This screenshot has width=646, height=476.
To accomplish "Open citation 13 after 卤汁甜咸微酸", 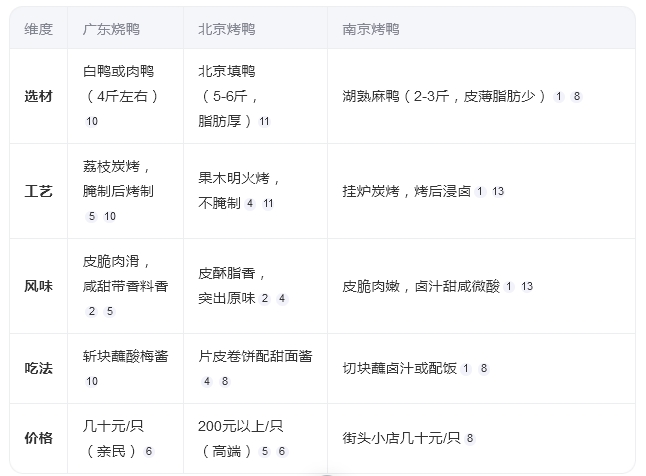I will click(x=527, y=286).
